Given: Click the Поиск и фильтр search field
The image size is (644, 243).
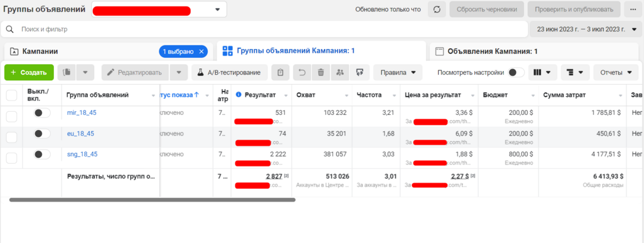Looking at the screenshot, I should (264, 29).
